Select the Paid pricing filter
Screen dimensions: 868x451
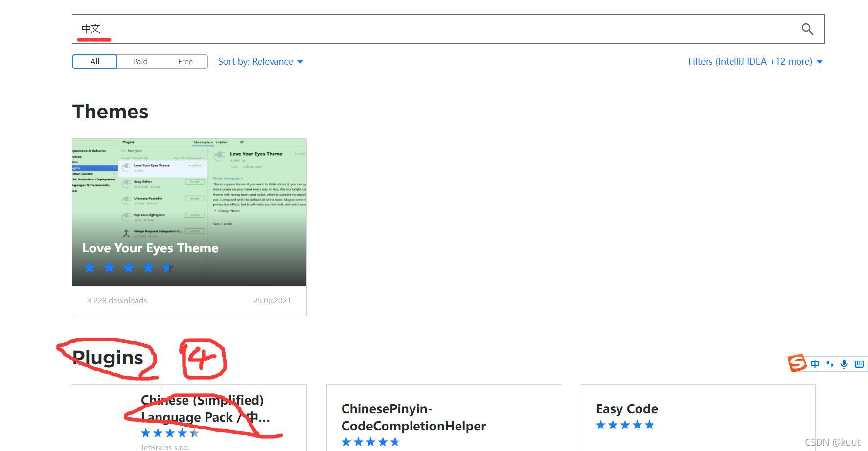(140, 62)
